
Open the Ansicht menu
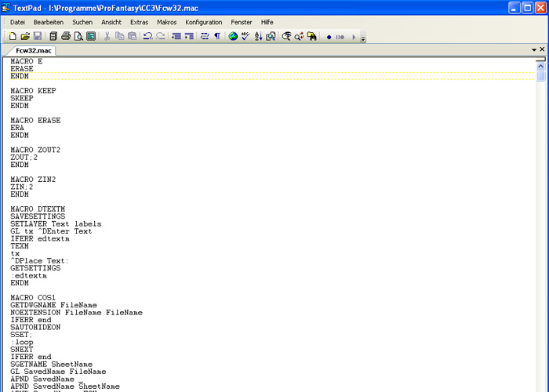click(x=111, y=22)
